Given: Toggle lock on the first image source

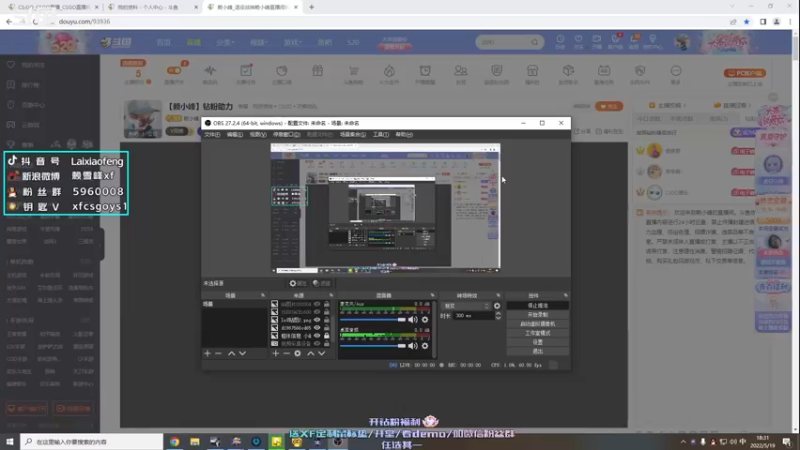Looking at the screenshot, I should [x=327, y=304].
